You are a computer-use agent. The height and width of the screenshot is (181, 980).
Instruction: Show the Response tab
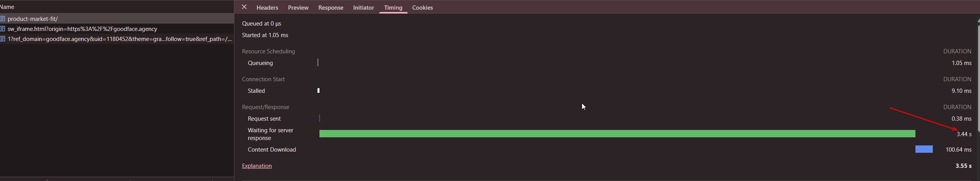331,8
